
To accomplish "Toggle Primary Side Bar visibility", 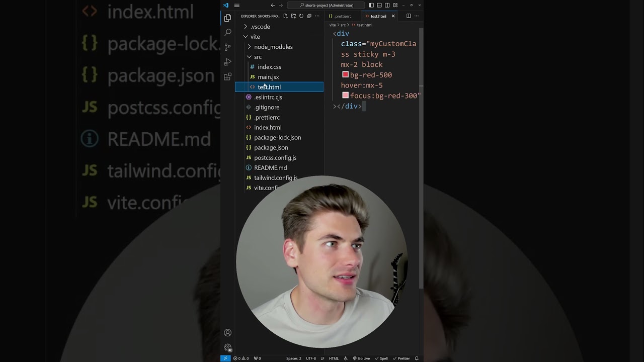I will click(371, 5).
